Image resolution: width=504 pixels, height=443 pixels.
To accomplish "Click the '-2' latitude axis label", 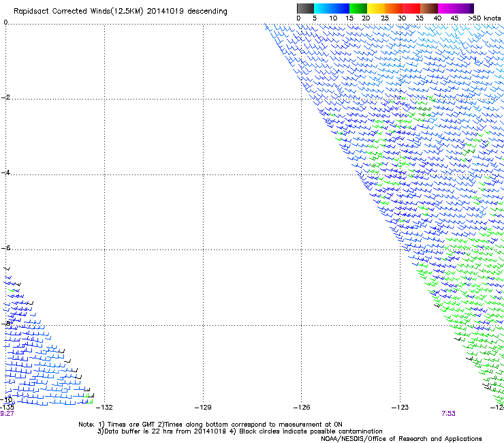I will (x=5, y=97).
